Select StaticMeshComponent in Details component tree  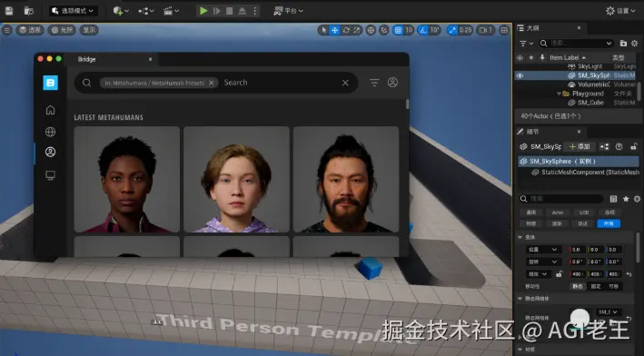pyautogui.click(x=586, y=173)
